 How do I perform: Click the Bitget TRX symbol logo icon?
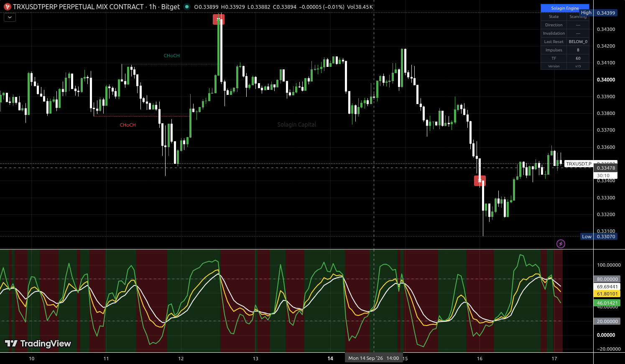click(x=7, y=7)
